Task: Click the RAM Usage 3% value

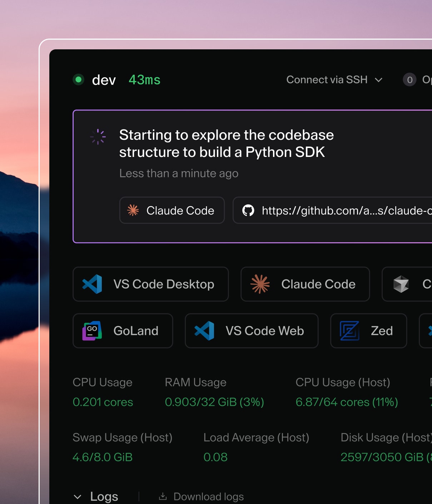Action: (x=215, y=402)
